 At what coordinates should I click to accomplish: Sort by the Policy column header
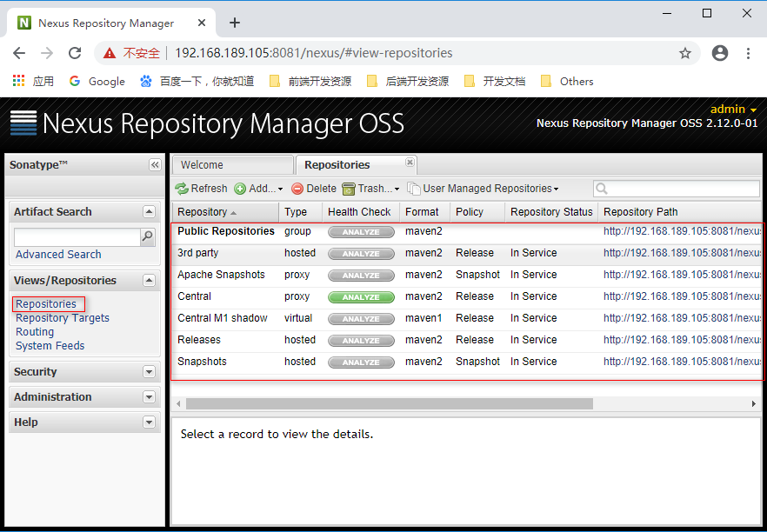pos(477,212)
